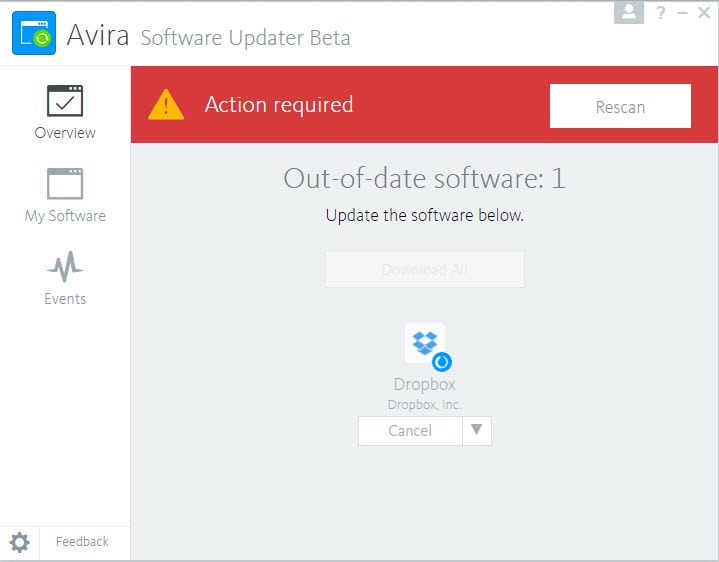This screenshot has width=719, height=562.
Task: Click the blue update badge on Dropbox
Action: (441, 361)
